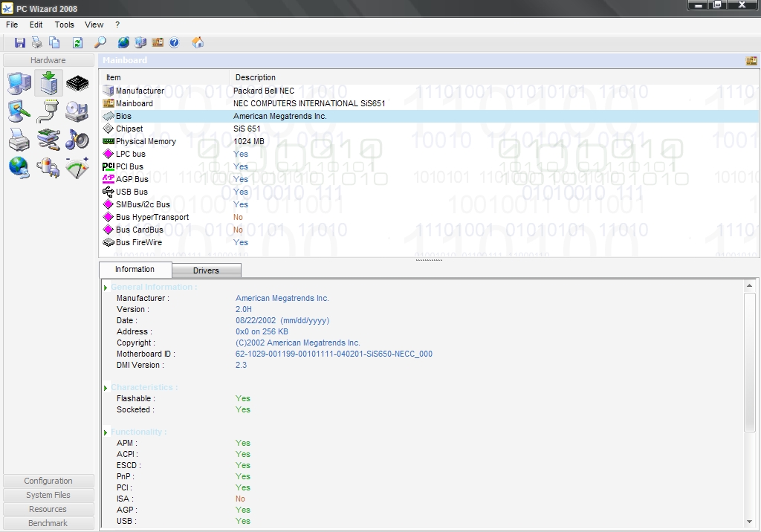Click the Hardware section button
This screenshot has height=532, width=761.
click(x=48, y=60)
